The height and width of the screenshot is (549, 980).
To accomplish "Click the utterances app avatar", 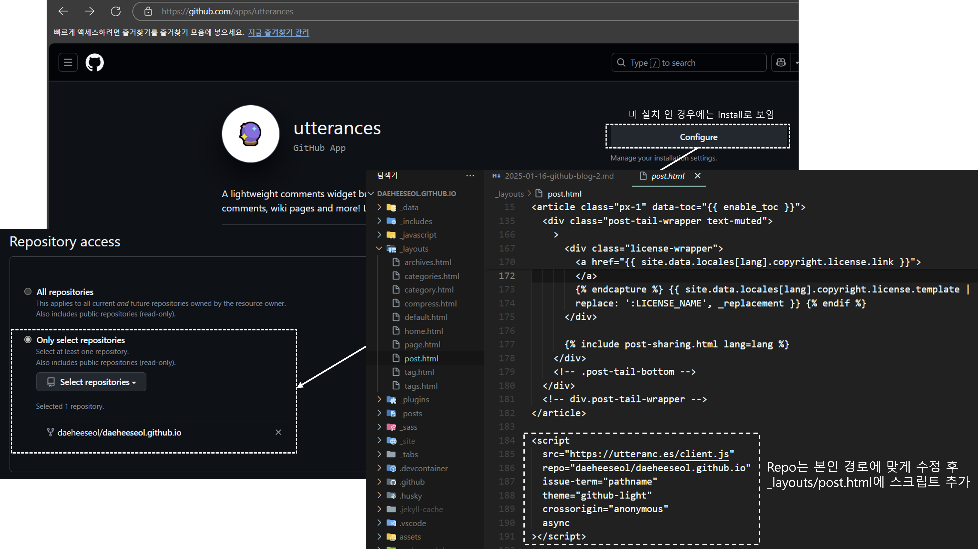I will (x=250, y=134).
